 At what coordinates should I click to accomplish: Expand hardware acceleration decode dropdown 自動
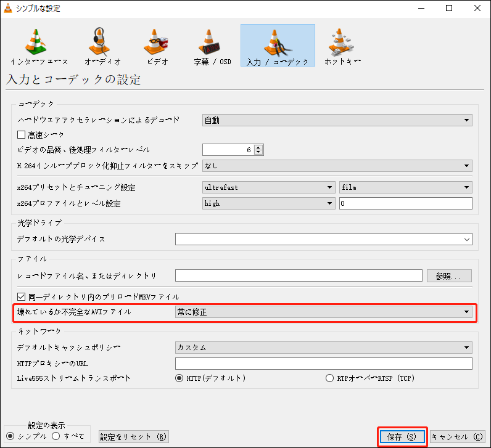coord(337,120)
